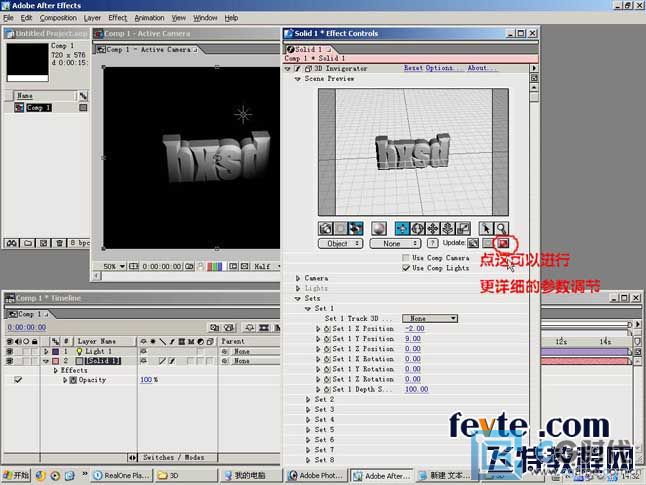Click the stopwatch for Set 1 Z Rotation
The height and width of the screenshot is (485, 646).
(327, 379)
